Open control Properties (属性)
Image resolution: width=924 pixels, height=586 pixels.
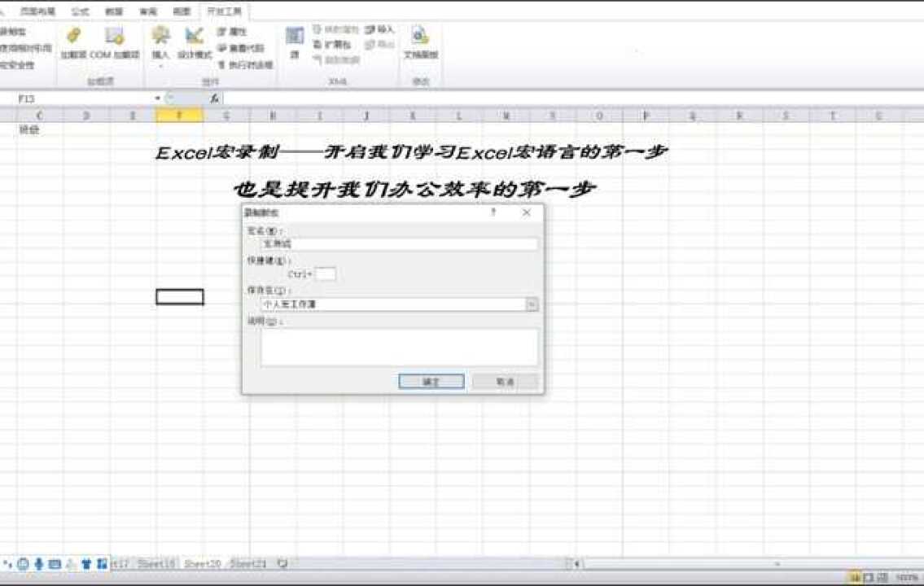231,31
